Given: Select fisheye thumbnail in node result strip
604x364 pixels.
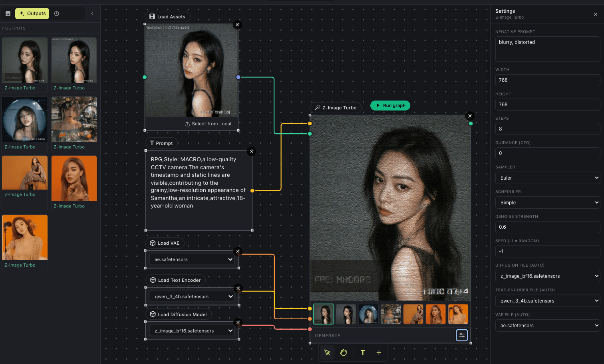Looking at the screenshot, I should click(x=368, y=314).
